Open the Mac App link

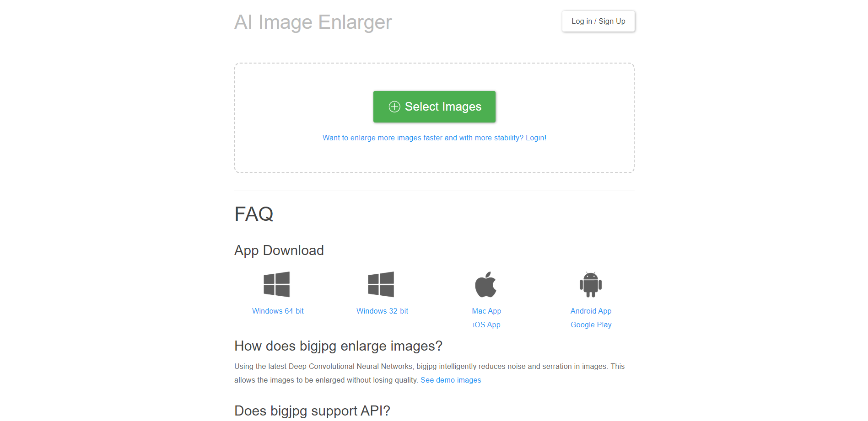pos(486,311)
